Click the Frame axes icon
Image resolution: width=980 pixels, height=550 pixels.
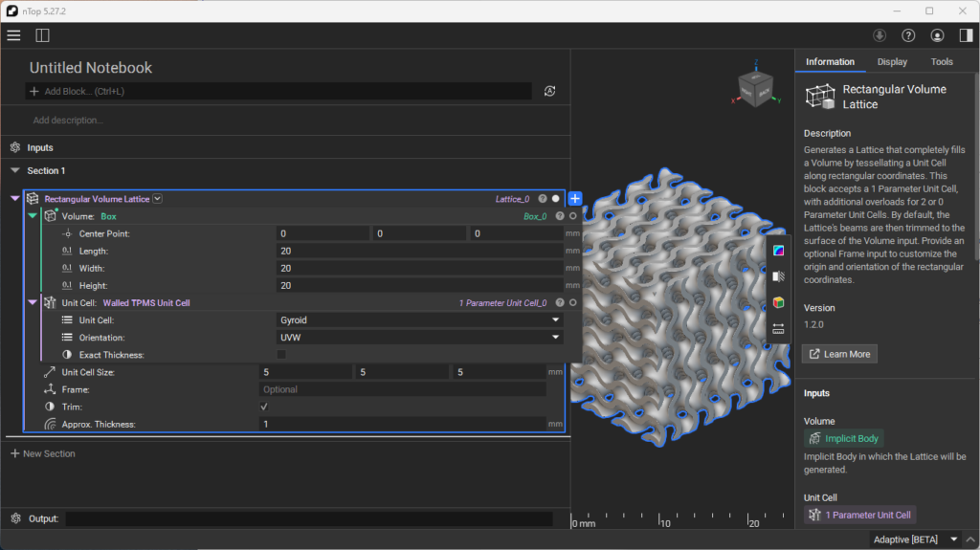tap(50, 389)
